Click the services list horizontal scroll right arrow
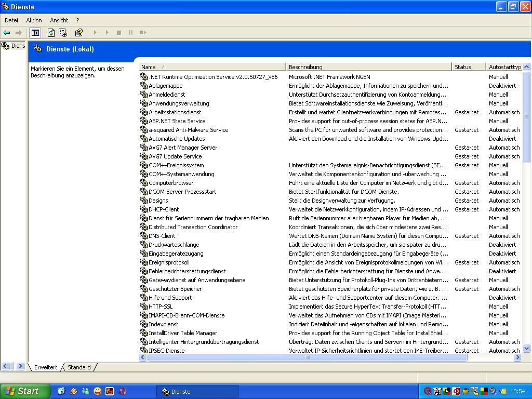 (517, 357)
